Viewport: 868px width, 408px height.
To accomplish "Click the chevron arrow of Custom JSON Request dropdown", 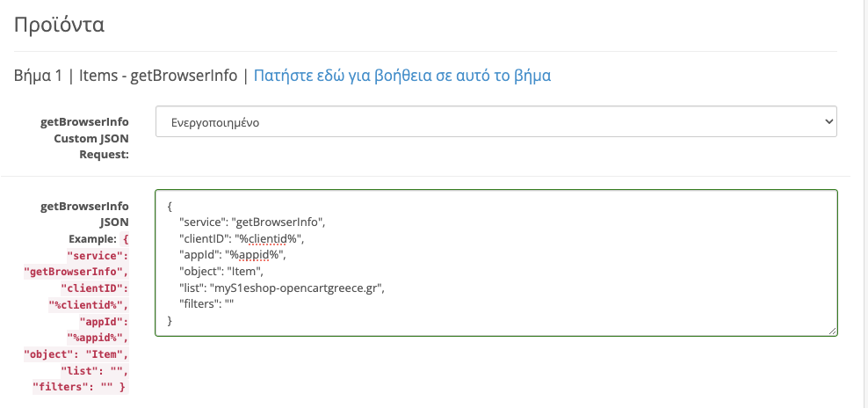I will (x=828, y=120).
